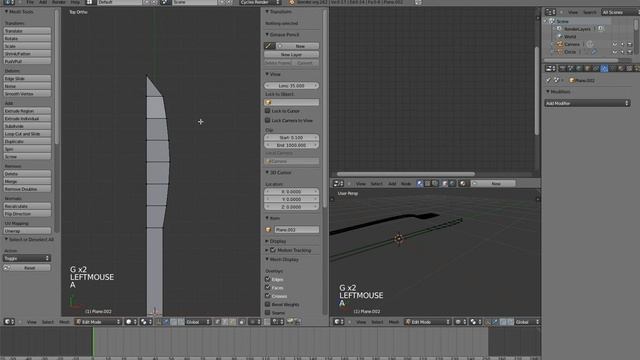Click the Plane.002 item name field

296,230
